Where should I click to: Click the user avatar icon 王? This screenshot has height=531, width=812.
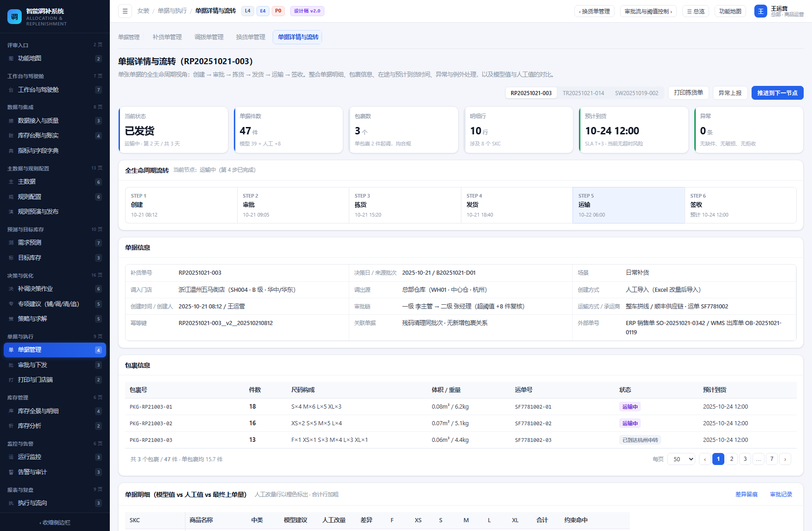pyautogui.click(x=761, y=11)
